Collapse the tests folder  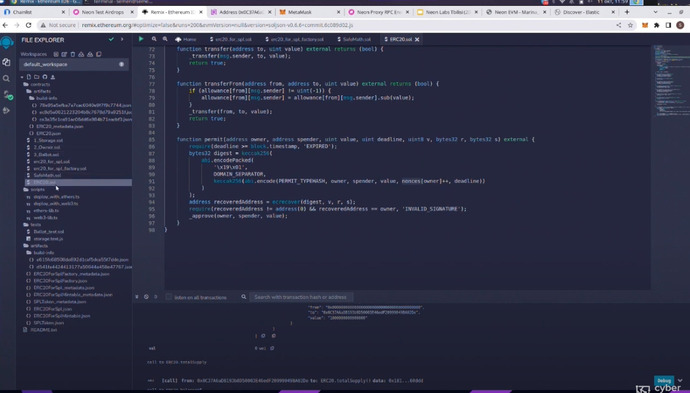pyautogui.click(x=32, y=224)
